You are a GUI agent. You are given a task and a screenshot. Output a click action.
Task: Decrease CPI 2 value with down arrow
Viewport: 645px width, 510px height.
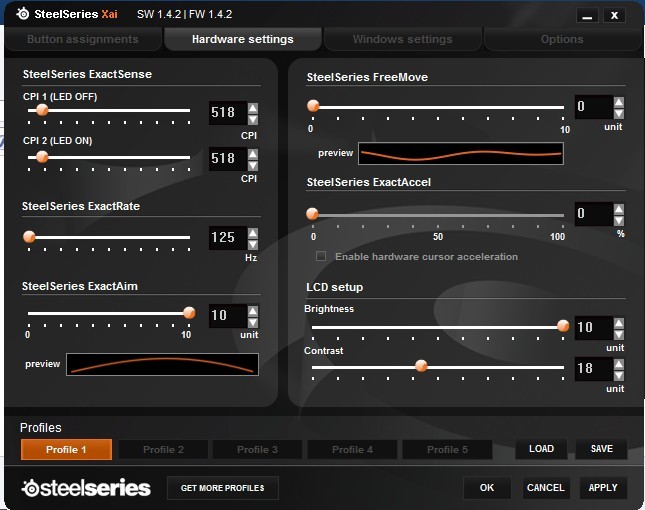coord(253,165)
